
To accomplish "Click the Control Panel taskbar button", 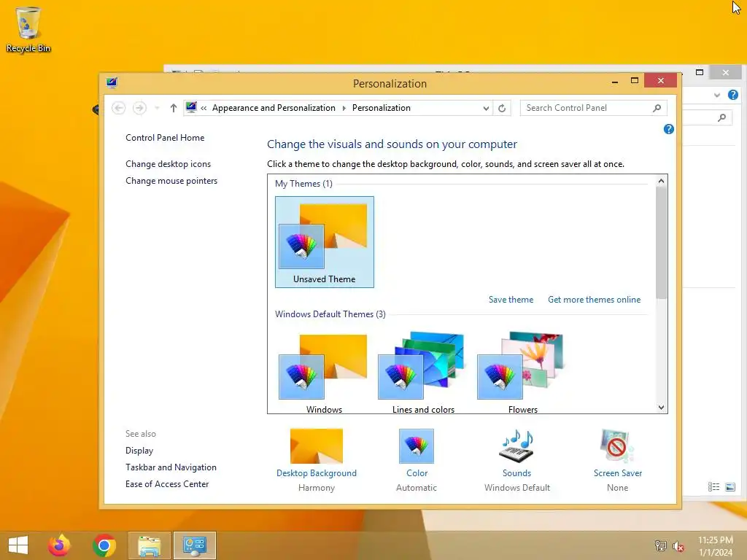I will pos(194,545).
